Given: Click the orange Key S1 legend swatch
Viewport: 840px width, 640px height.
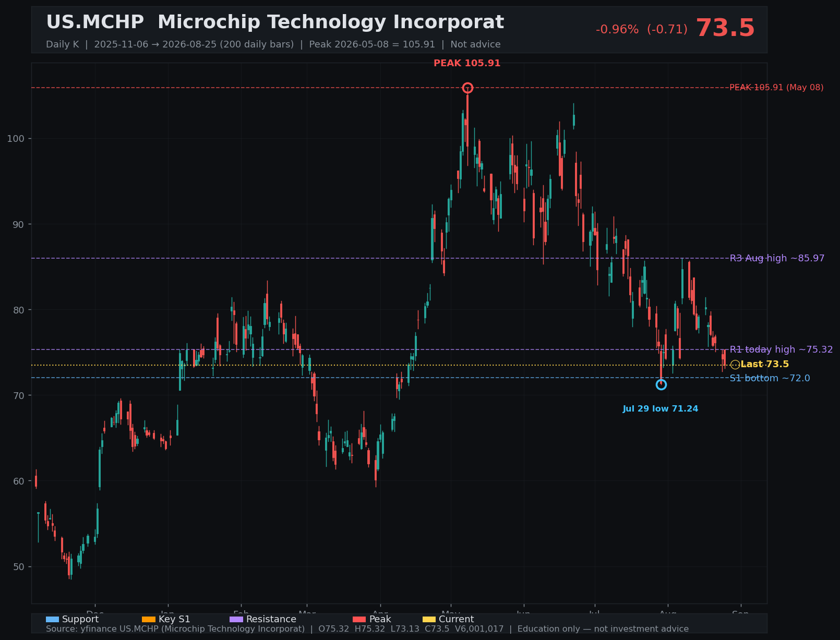Looking at the screenshot, I should pyautogui.click(x=149, y=619).
